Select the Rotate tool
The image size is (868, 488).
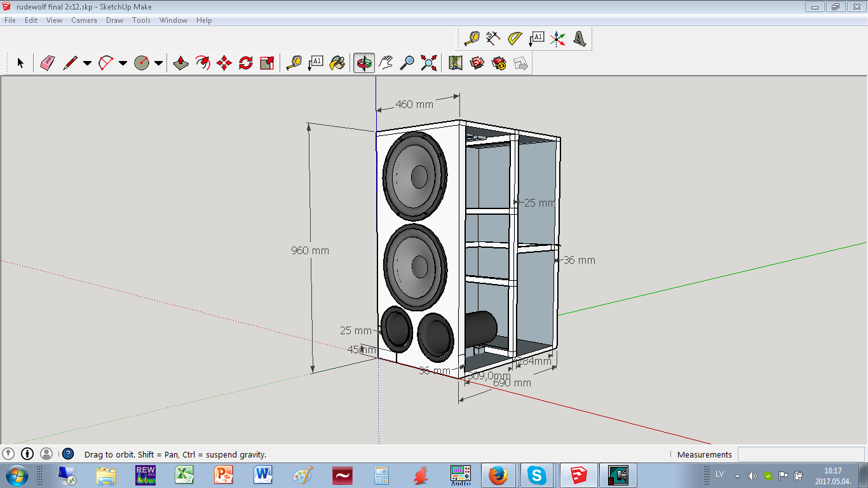[x=245, y=63]
